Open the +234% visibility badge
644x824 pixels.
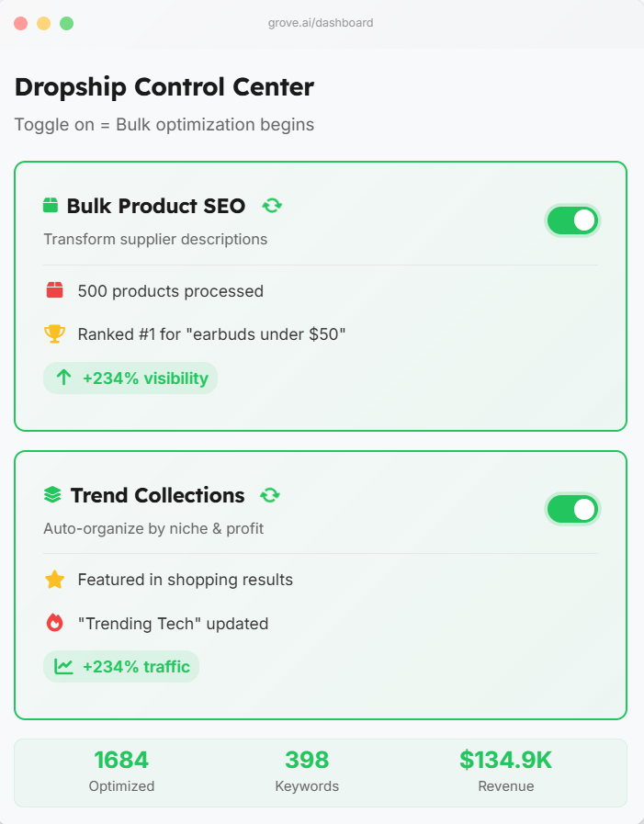coord(130,378)
